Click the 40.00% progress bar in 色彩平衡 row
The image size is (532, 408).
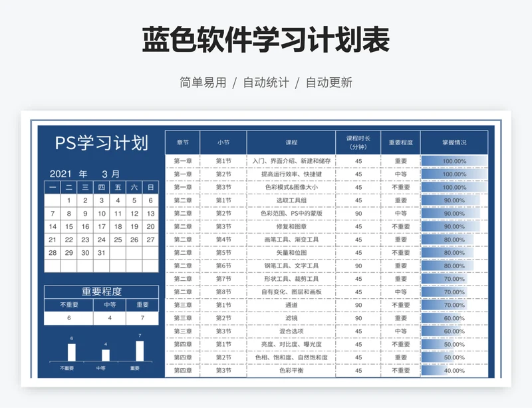click(x=435, y=371)
